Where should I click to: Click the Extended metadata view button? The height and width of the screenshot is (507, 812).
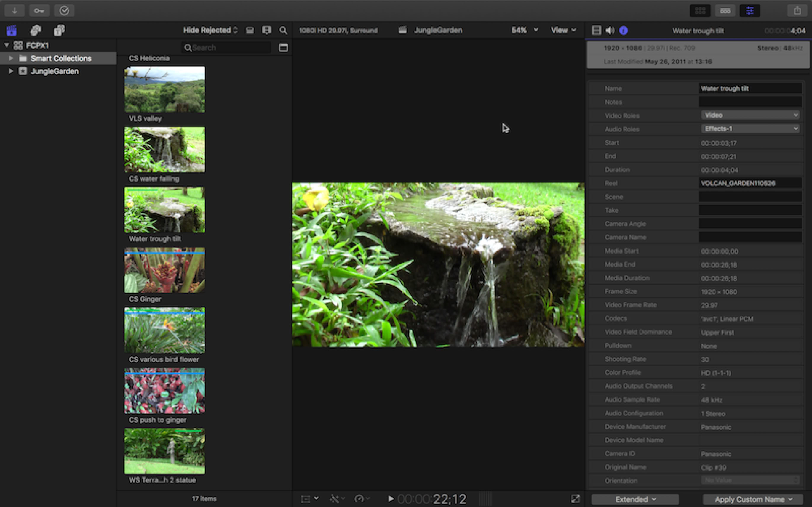[x=635, y=499]
